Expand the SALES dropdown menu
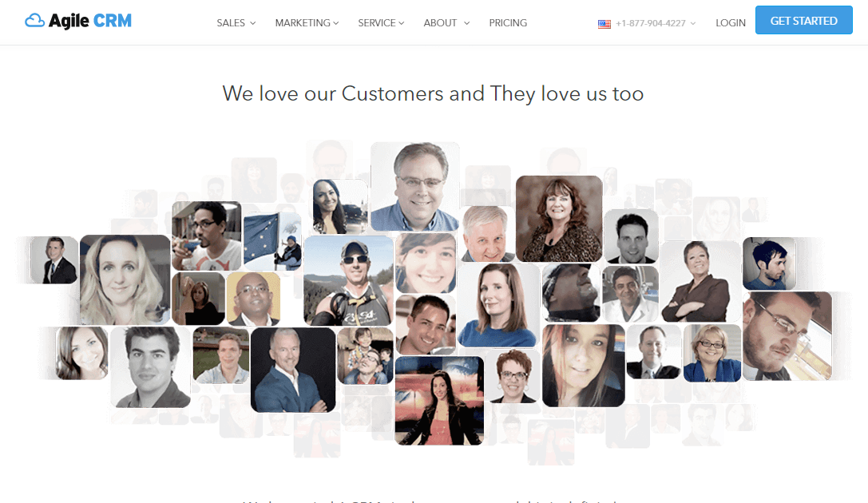Viewport: 868px width, 503px height. 236,23
